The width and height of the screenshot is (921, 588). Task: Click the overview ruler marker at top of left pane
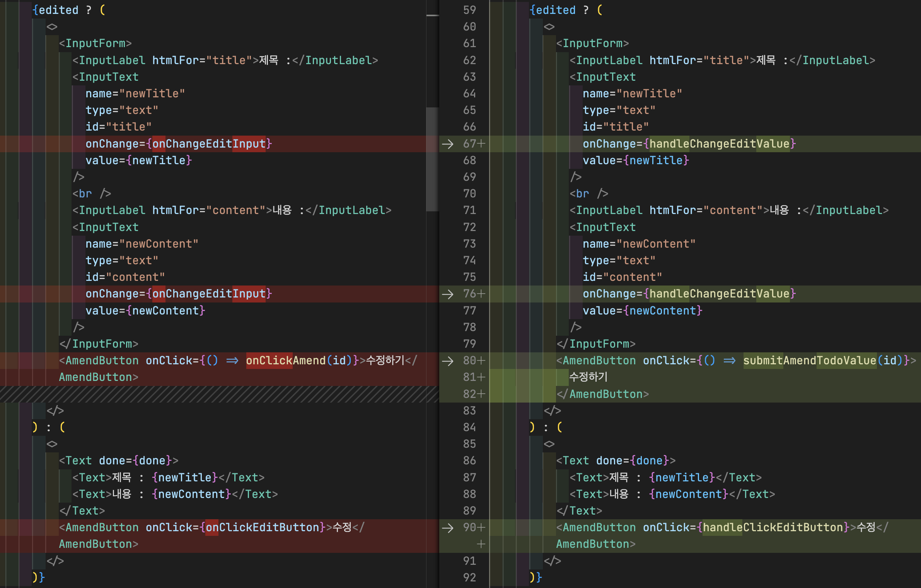click(x=432, y=15)
